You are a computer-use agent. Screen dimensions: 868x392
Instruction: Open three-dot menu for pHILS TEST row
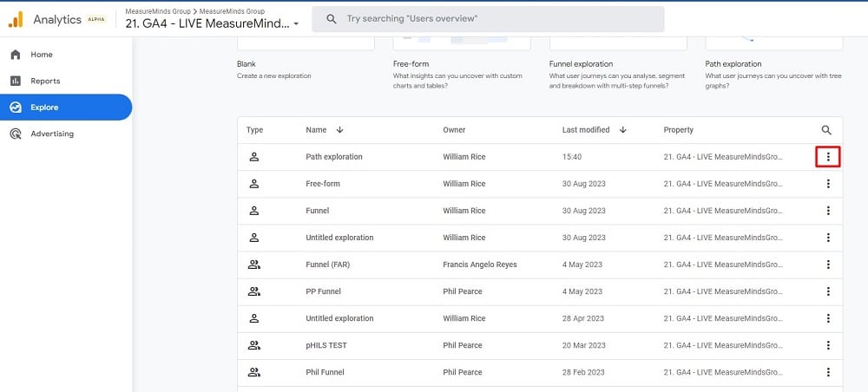tap(828, 345)
